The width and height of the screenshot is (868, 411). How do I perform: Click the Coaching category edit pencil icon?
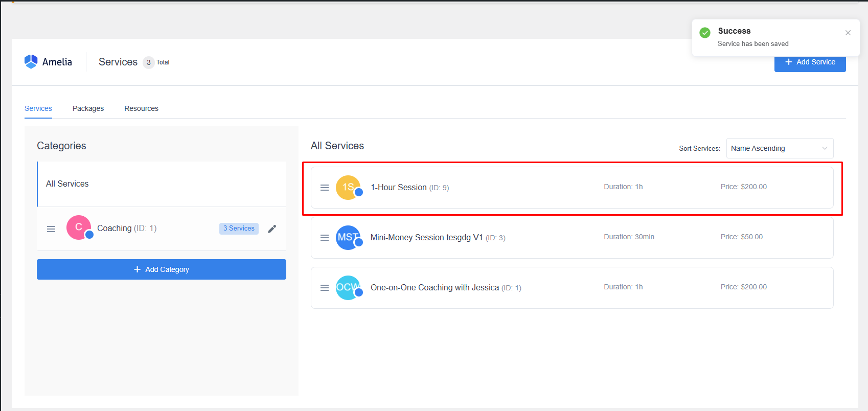point(272,229)
